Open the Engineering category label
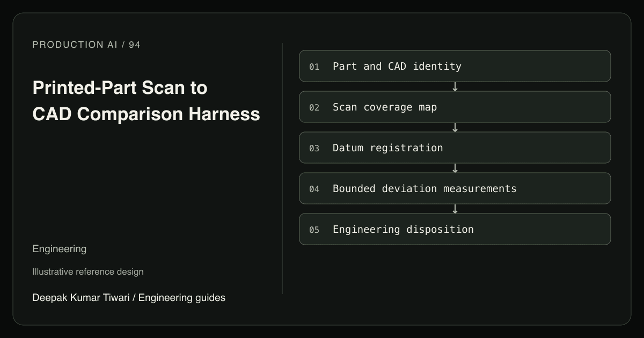This screenshot has width=644, height=338. point(59,249)
